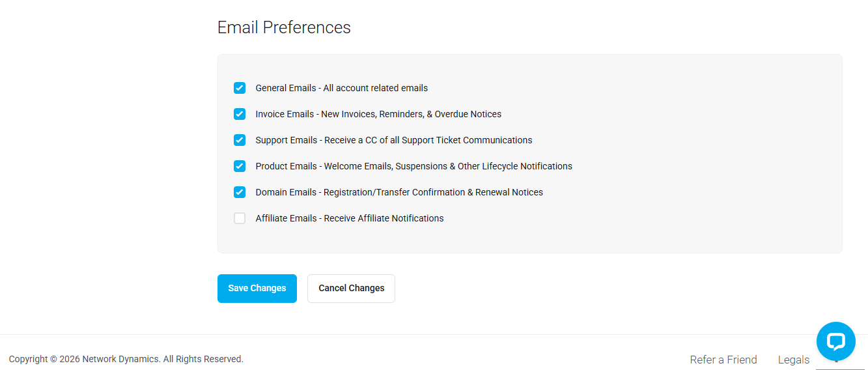Toggle the Product Emails checkbox

(240, 166)
